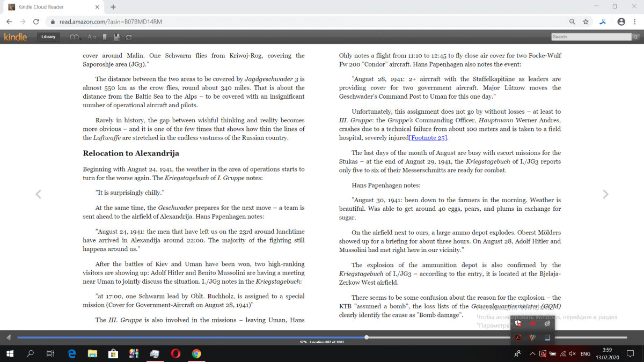Click the arrow left of progress bar

pos(8,337)
